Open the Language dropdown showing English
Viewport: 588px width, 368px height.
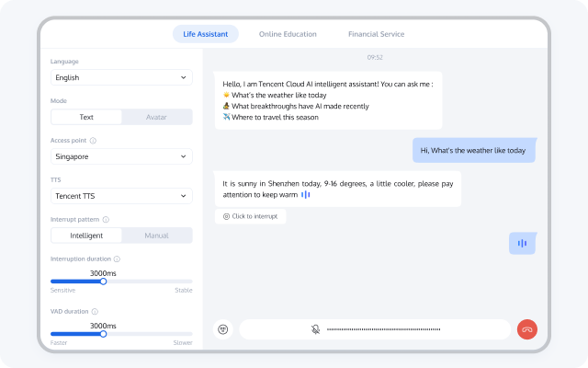pyautogui.click(x=121, y=78)
